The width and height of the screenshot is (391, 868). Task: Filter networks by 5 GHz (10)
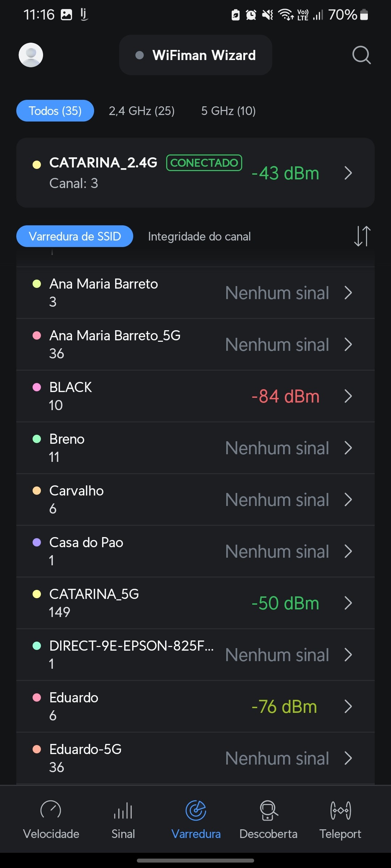228,111
